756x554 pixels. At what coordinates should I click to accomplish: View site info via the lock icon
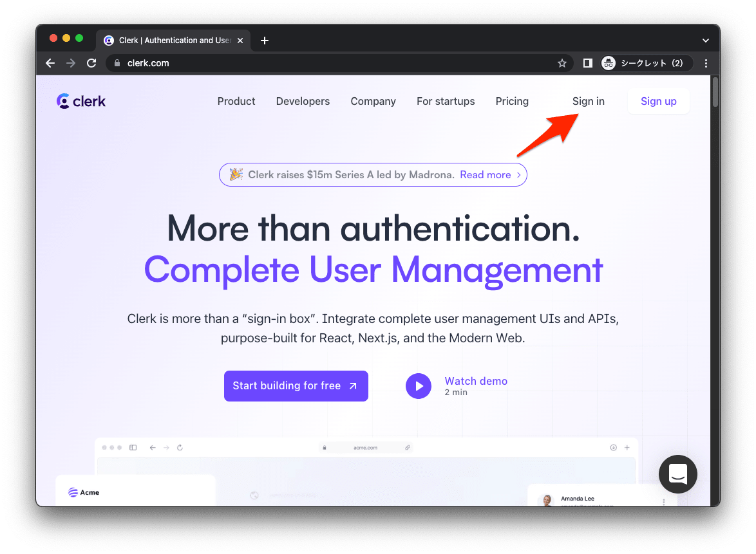[x=117, y=63]
